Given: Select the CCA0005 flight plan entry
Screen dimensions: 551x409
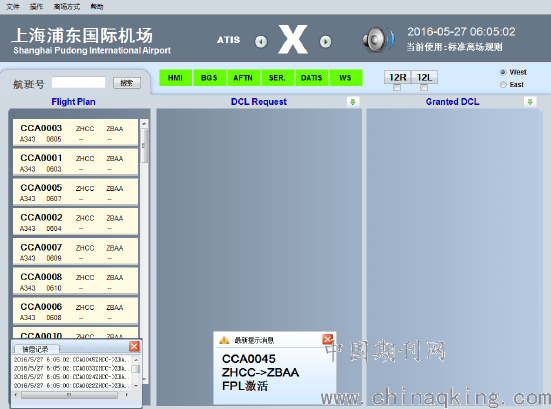Looking at the screenshot, I should [x=76, y=192].
